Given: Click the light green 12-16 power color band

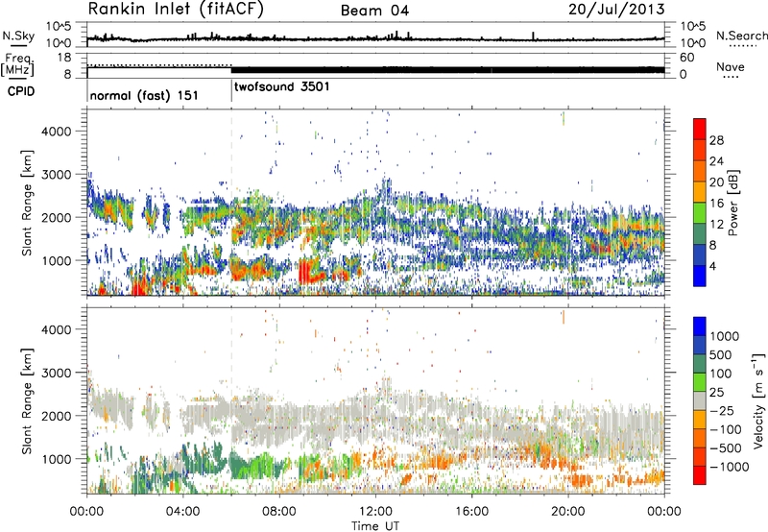Looking at the screenshot, I should [x=700, y=212].
